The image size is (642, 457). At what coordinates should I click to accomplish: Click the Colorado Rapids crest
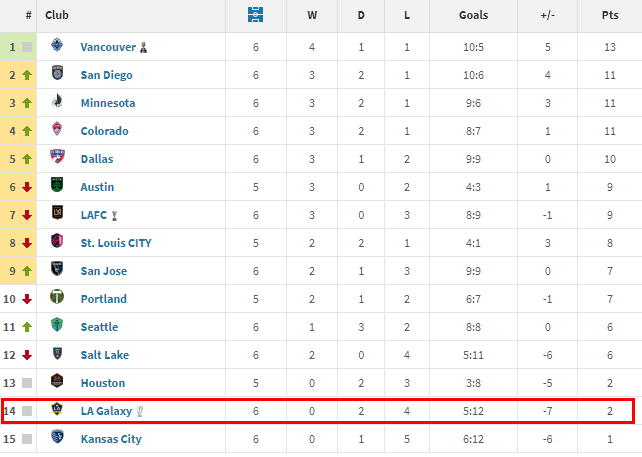point(57,129)
